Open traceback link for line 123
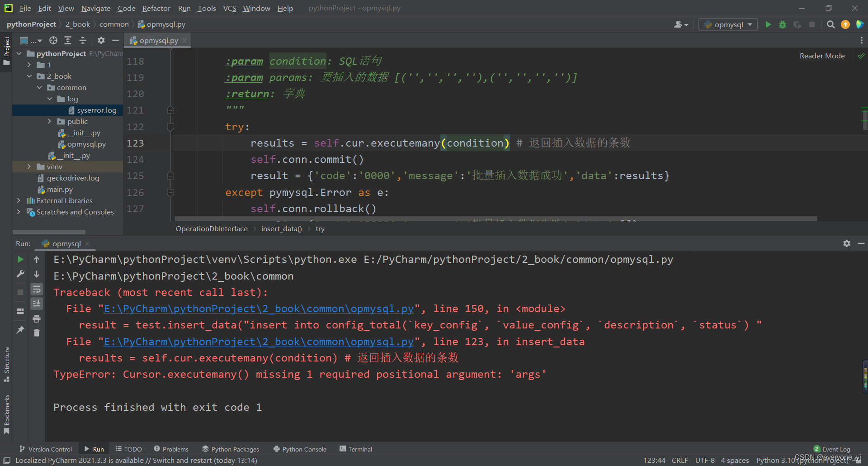This screenshot has height=466, width=868. (259, 342)
